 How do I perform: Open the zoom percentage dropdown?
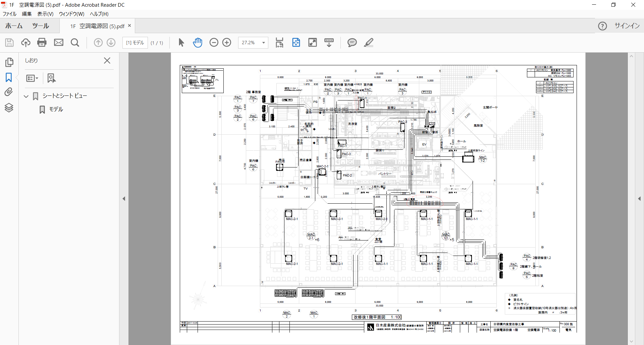tap(264, 43)
